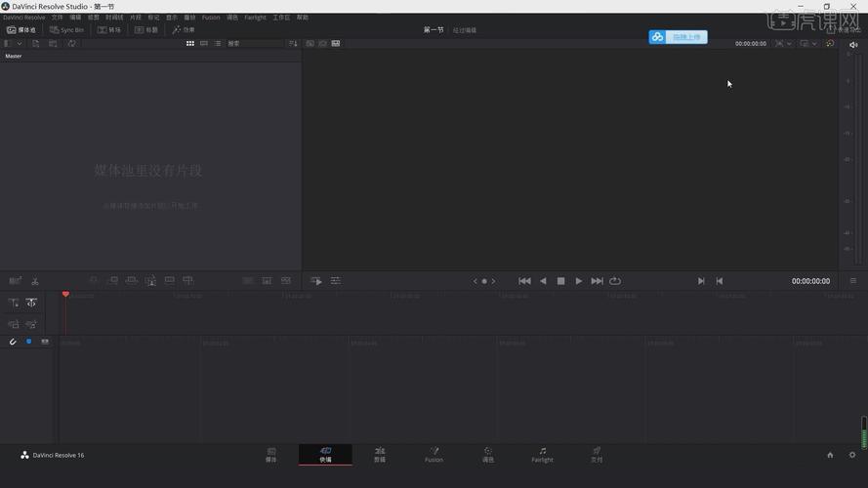Image resolution: width=868 pixels, height=488 pixels.
Task: Stop playback
Action: [560, 281]
